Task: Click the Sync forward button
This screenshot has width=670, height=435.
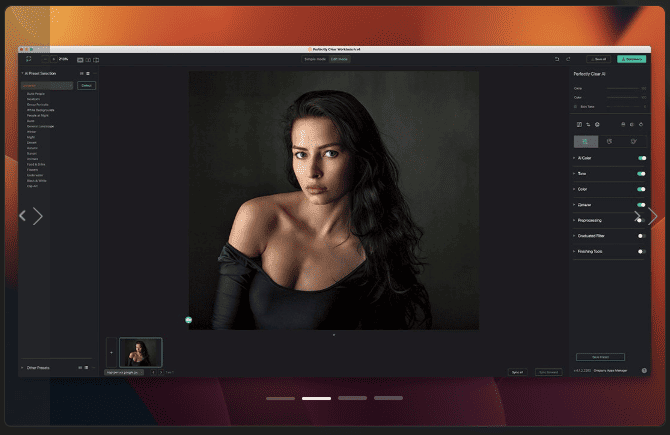Action: (548, 372)
